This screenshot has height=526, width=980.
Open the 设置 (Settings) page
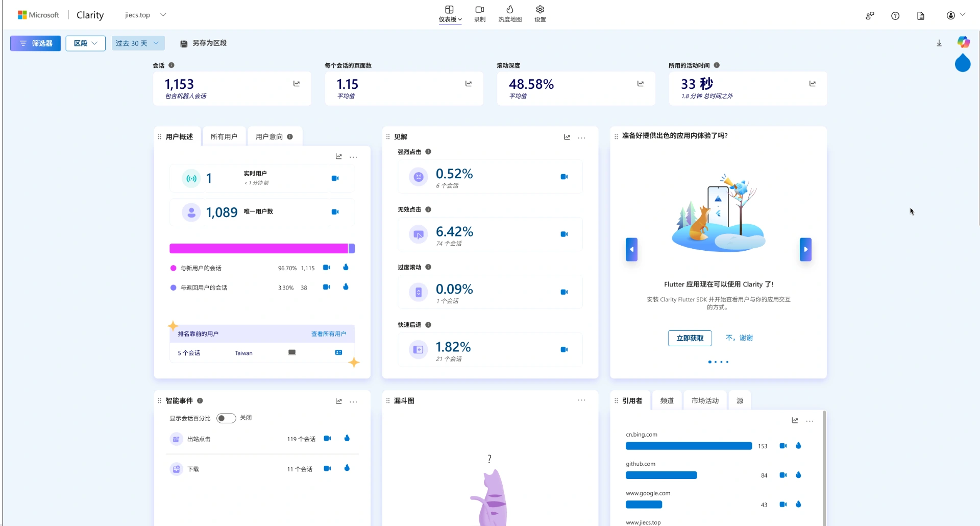(x=539, y=14)
